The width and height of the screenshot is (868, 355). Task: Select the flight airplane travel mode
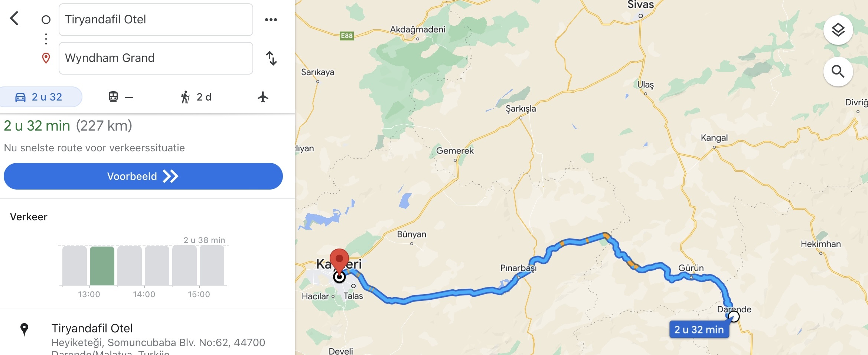click(263, 97)
